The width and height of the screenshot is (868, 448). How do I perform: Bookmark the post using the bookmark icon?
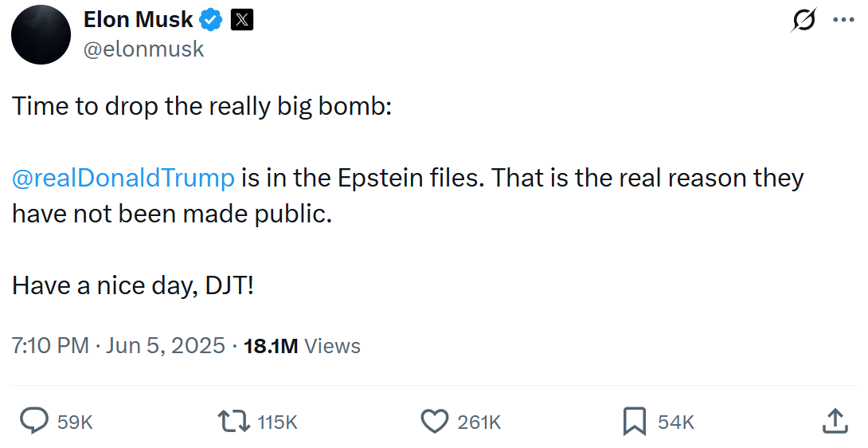coord(634,421)
